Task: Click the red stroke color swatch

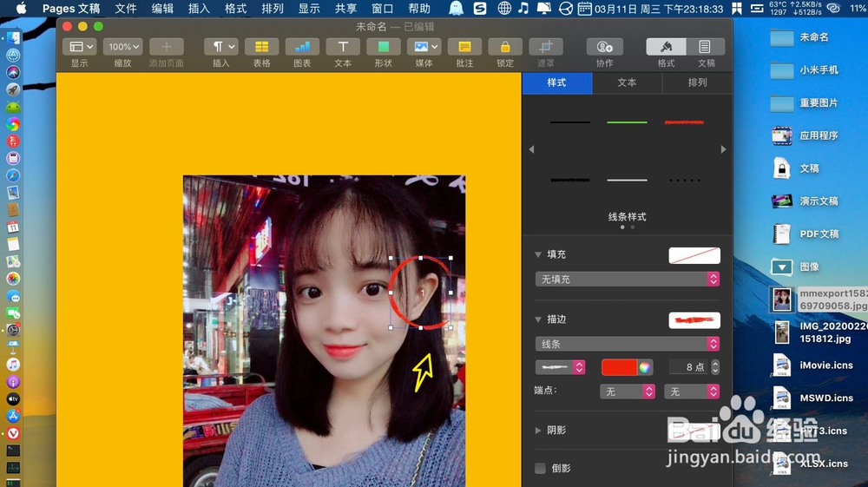Action: (619, 367)
